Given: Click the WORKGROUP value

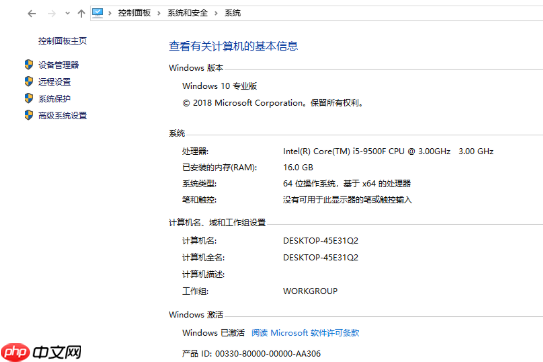Looking at the screenshot, I should coord(310,291).
